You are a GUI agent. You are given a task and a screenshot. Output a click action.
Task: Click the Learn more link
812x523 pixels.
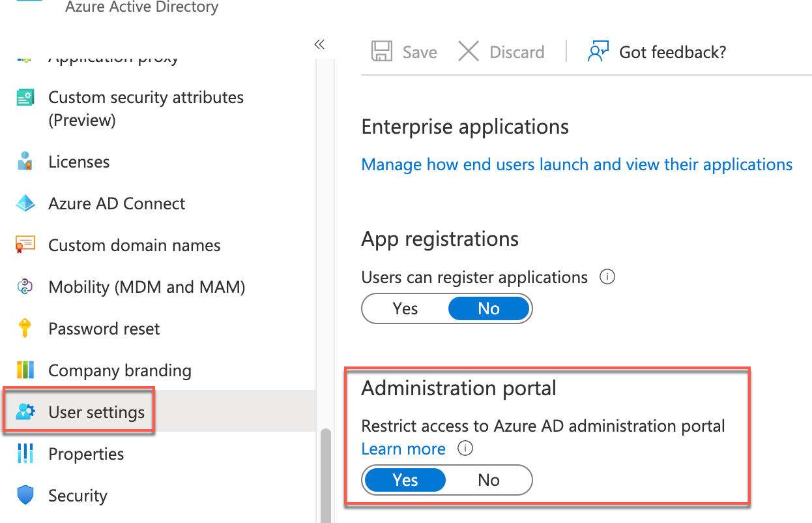pos(403,449)
